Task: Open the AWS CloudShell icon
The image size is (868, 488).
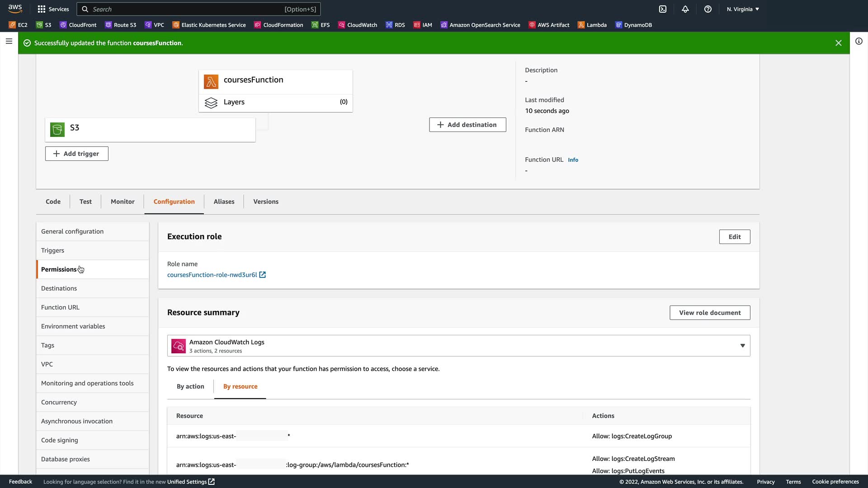Action: 663,9
